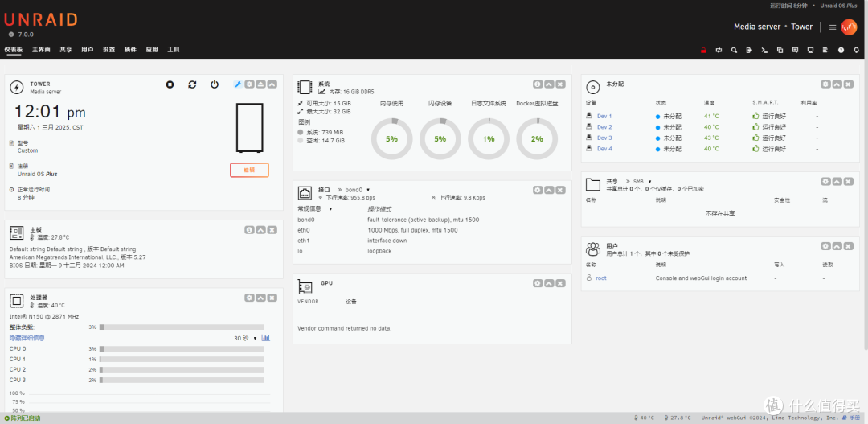The height and width of the screenshot is (424, 868).
Task: Open the 插件 menu item
Action: tap(131, 50)
